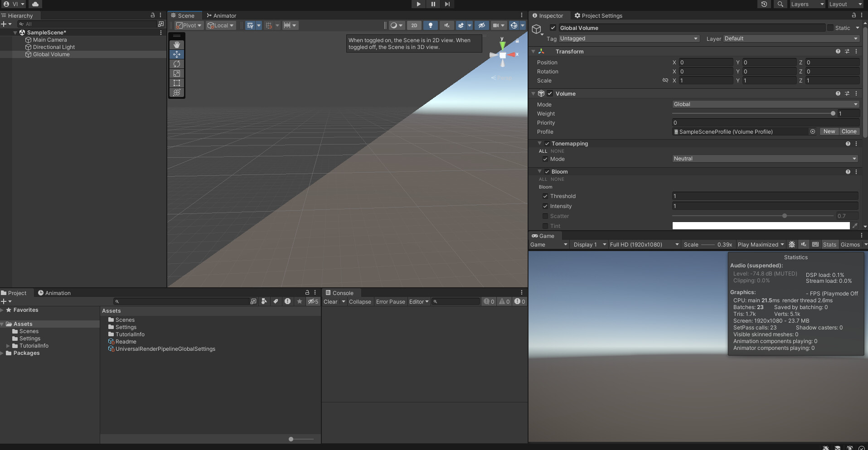The width and height of the screenshot is (868, 450).
Task: Switch to the Animator tab
Action: pyautogui.click(x=222, y=15)
